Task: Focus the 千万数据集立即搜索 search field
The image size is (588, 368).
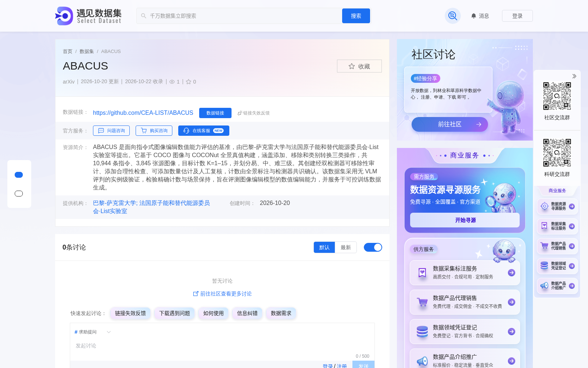Action: click(239, 16)
